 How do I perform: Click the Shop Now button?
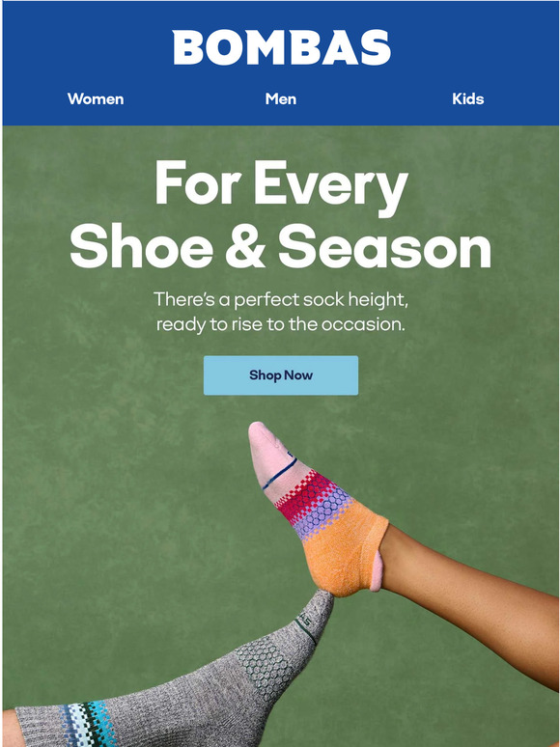pos(281,375)
